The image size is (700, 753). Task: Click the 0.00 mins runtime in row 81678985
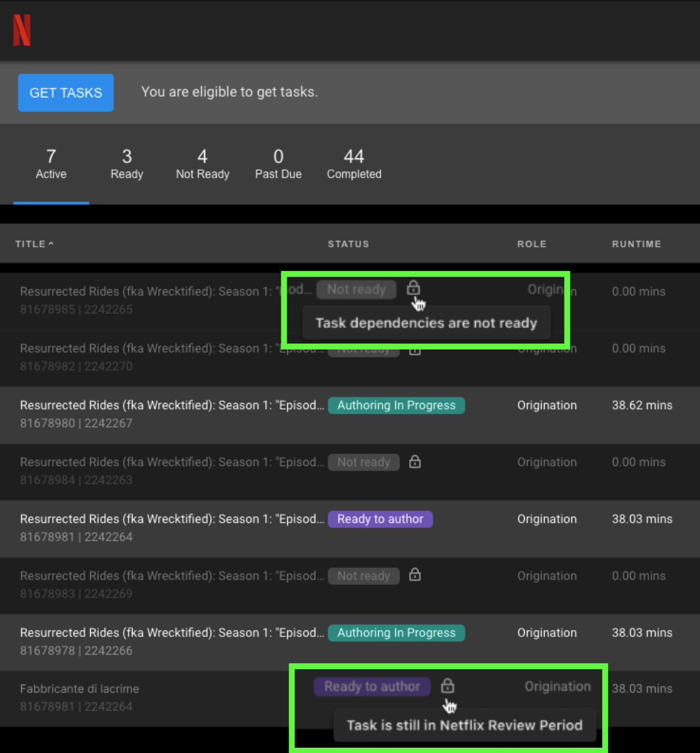coord(639,291)
